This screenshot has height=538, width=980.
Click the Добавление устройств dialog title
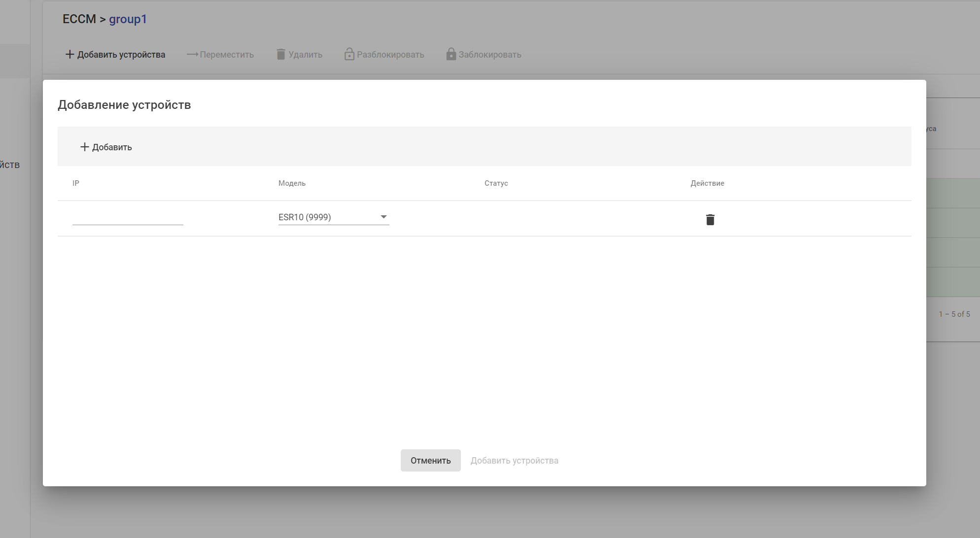click(124, 105)
